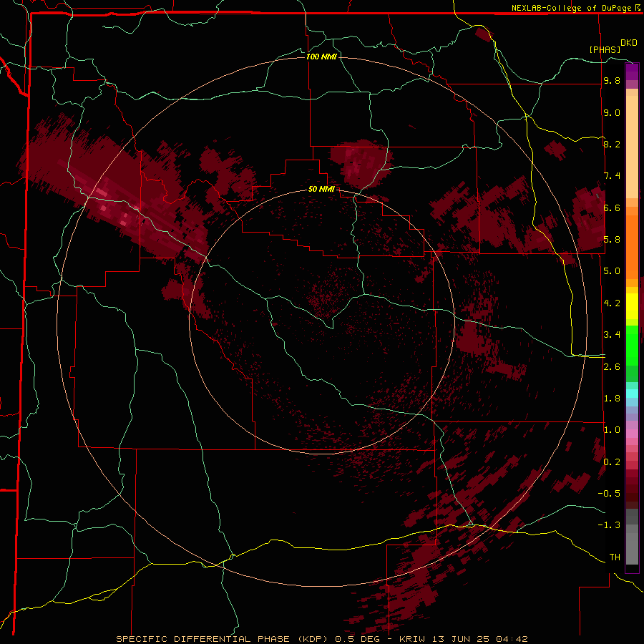Click the 5.0 value on the scale

[x=612, y=271]
